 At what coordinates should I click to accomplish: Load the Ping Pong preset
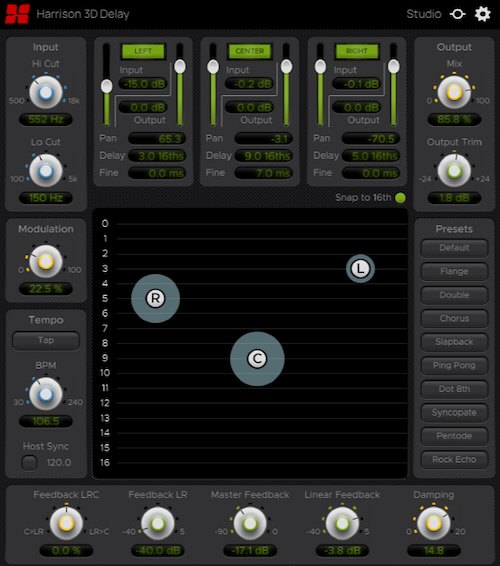(x=454, y=365)
